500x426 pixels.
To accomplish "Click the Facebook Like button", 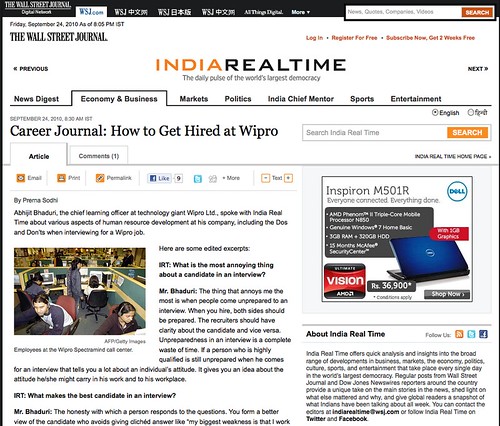I will [159, 178].
